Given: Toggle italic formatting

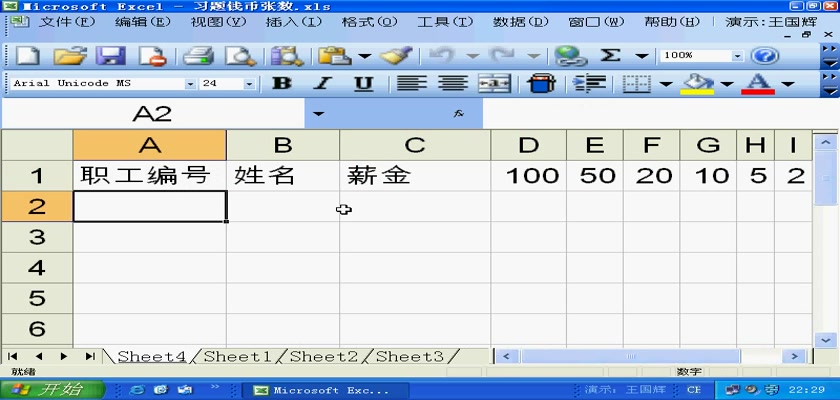Looking at the screenshot, I should pos(323,84).
